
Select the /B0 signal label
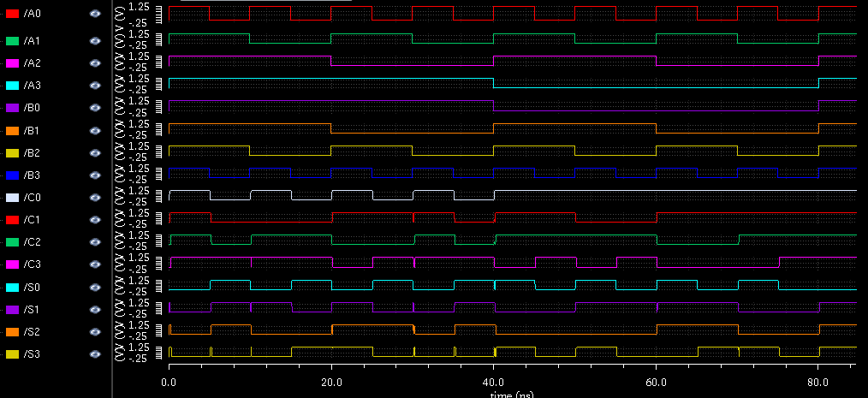coord(32,108)
